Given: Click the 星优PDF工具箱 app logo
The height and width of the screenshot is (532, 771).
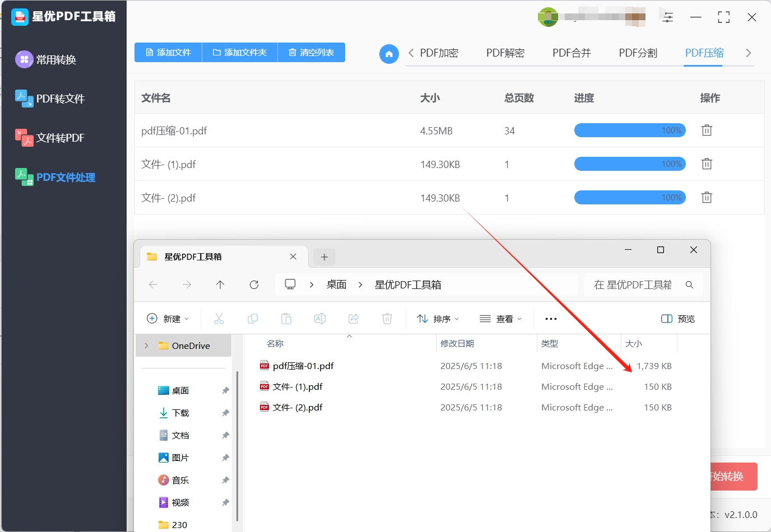Looking at the screenshot, I should pos(20,17).
